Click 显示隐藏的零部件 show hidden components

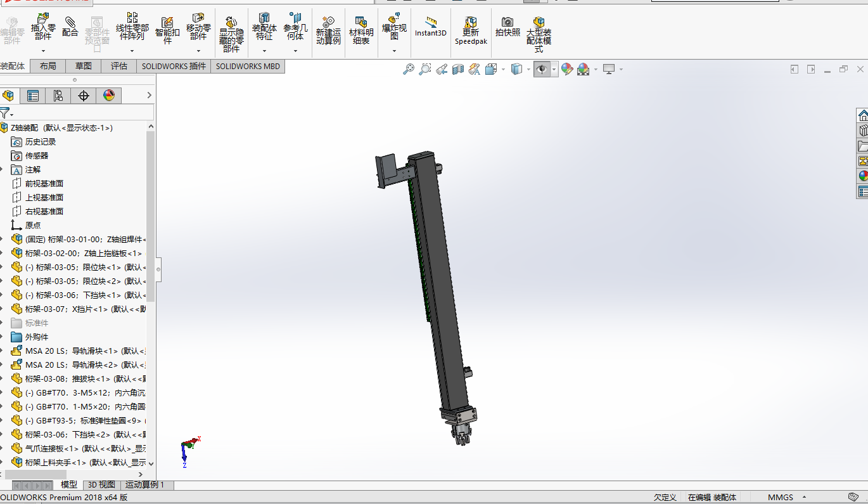(x=231, y=34)
